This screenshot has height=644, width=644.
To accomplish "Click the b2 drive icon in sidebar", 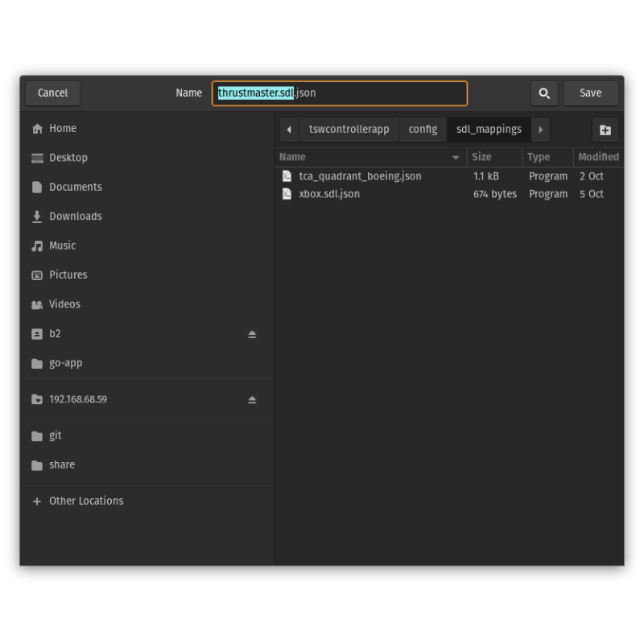I will coord(37,334).
